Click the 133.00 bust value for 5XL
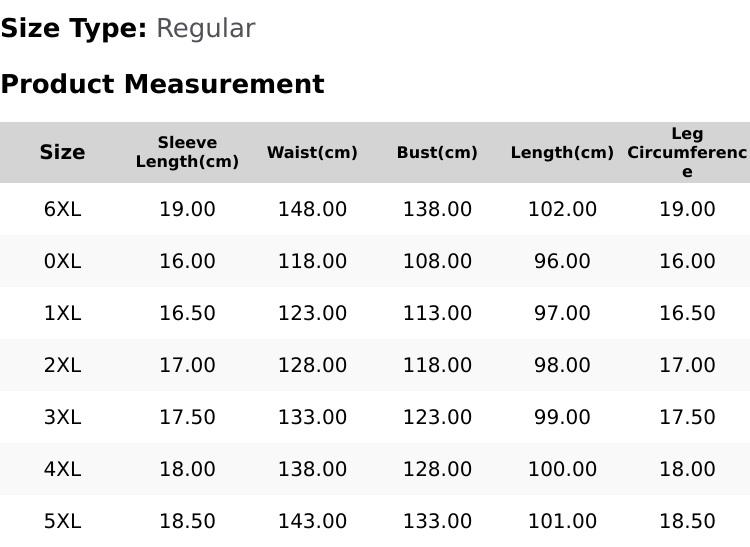Screen dimensions: 750x547 point(437,521)
